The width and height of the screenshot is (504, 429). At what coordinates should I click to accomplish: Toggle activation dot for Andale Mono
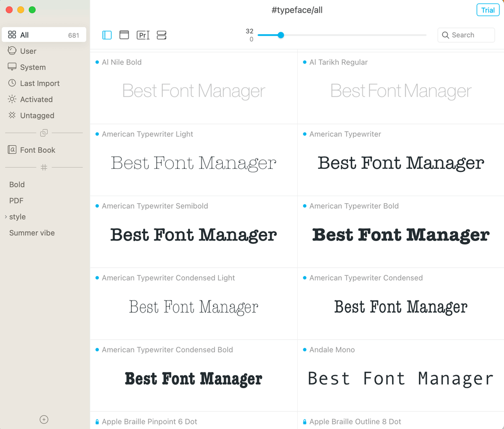pyautogui.click(x=305, y=349)
